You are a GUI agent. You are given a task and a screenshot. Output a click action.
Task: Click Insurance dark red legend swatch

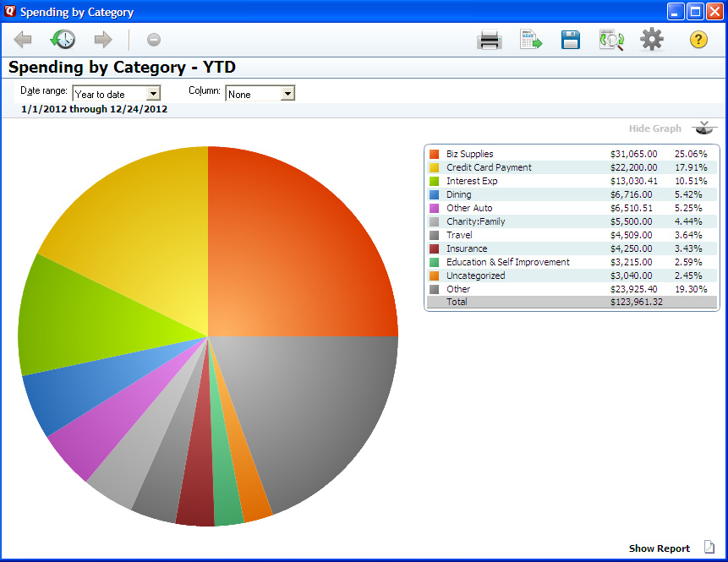tap(434, 248)
